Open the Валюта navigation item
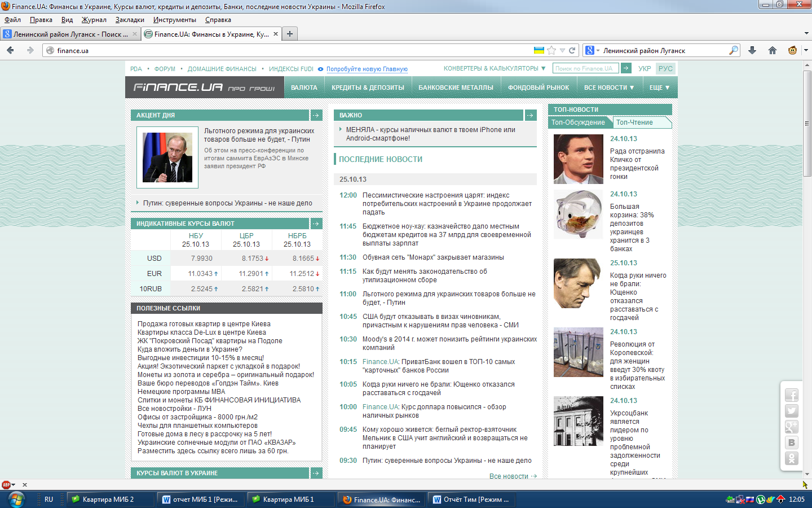 (x=304, y=87)
